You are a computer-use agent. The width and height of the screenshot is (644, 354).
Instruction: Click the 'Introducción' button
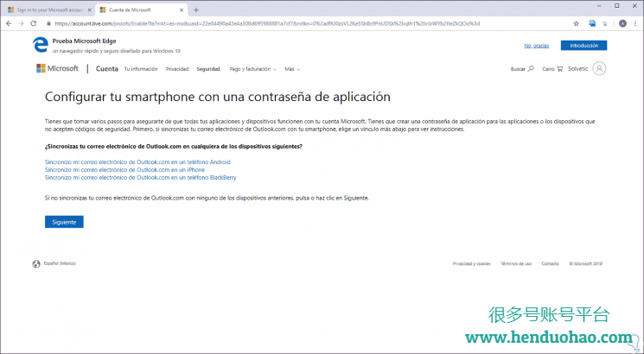pyautogui.click(x=583, y=46)
